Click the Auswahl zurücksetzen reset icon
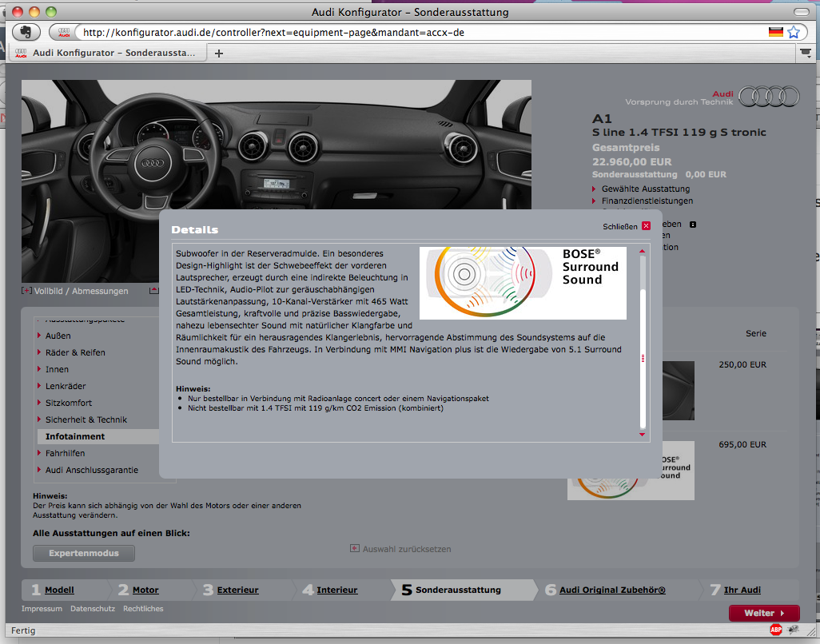 [x=355, y=548]
